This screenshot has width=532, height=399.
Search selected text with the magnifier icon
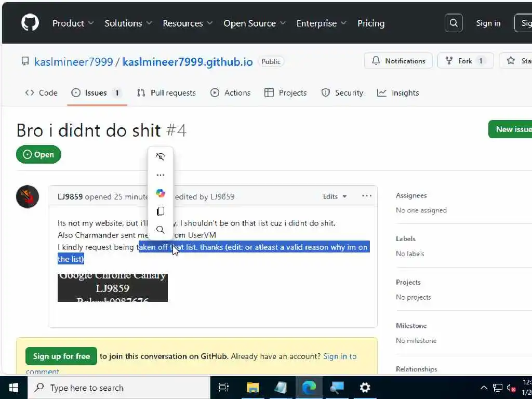(161, 230)
